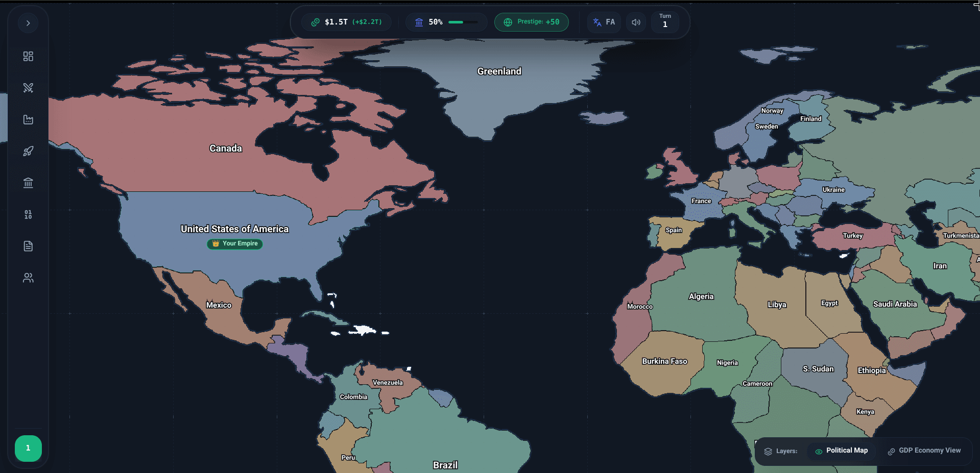Click the coins icon next to GDP Economy View
Image resolution: width=980 pixels, height=473 pixels.
pyautogui.click(x=891, y=452)
